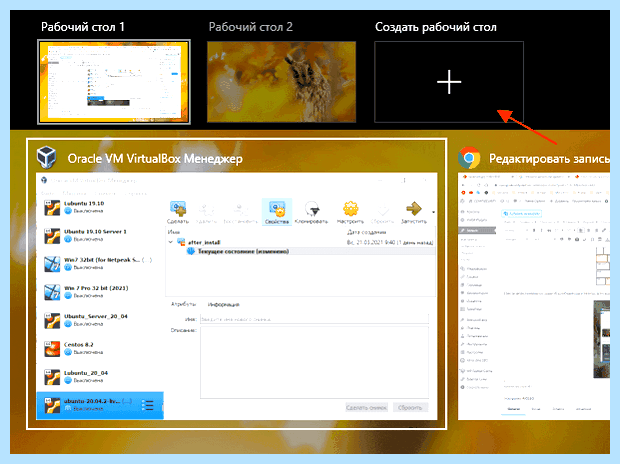Select the Centos 8.2 virtual machine
Viewport: 620px width, 464px height.
[x=100, y=348]
